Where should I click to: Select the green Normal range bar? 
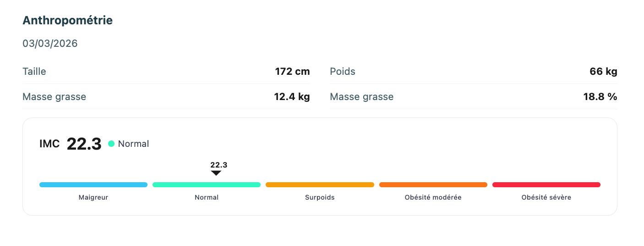pyautogui.click(x=207, y=185)
